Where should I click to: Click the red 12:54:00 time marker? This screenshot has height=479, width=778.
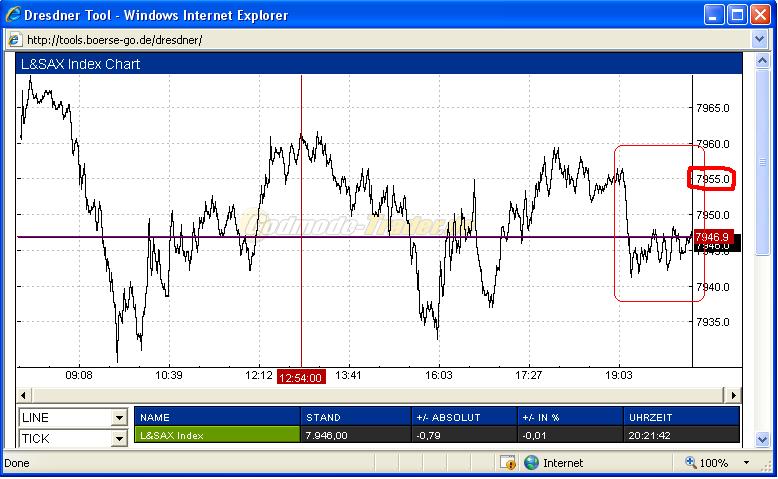coord(301,377)
